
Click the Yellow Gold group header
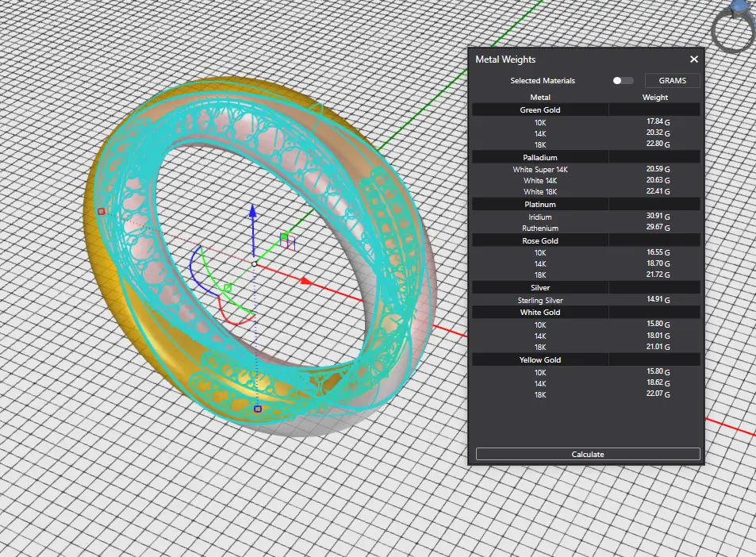click(x=540, y=360)
